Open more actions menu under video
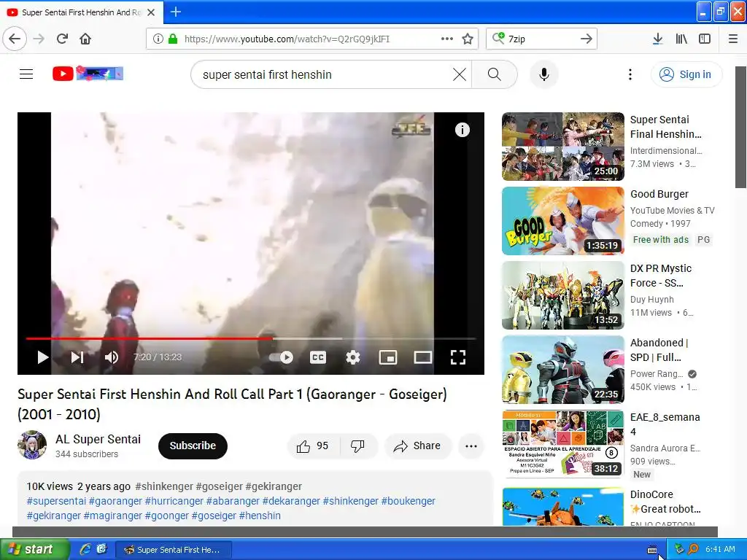Screen dimensions: 747x560 [471, 446]
